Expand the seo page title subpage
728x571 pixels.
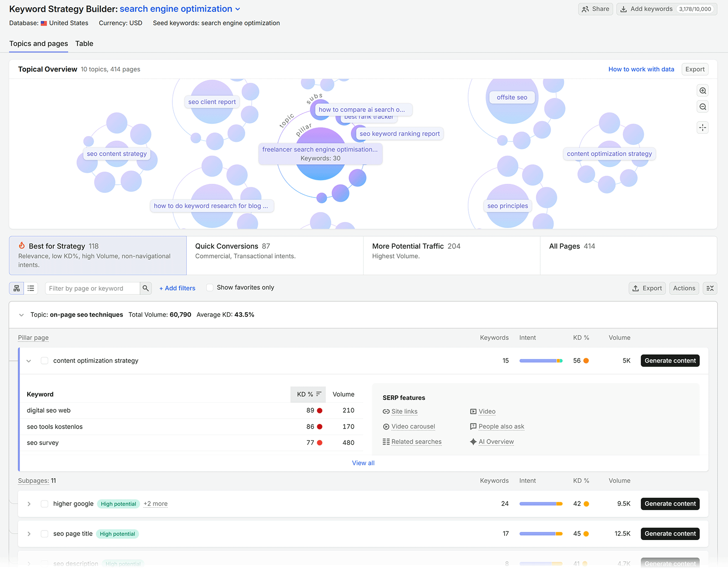(29, 534)
